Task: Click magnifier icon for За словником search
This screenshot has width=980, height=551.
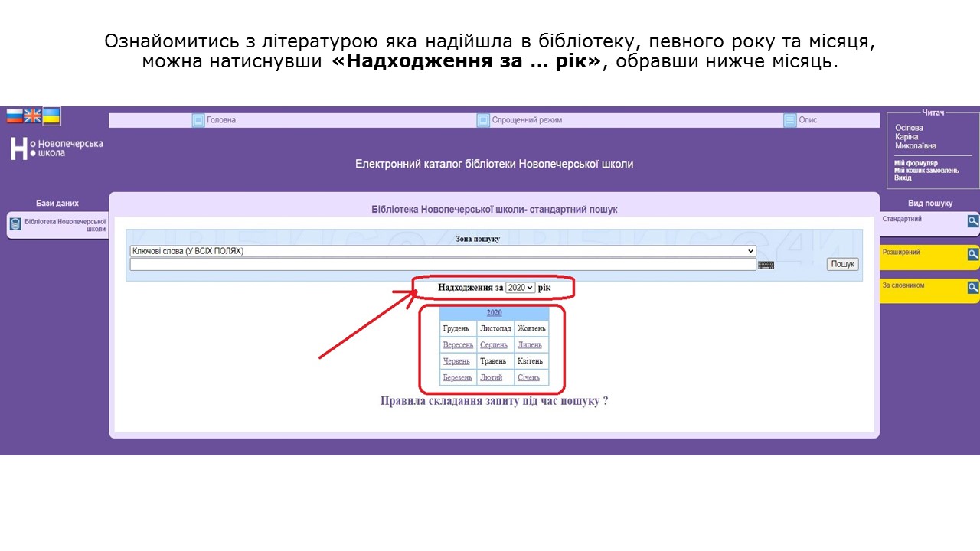Action: click(973, 288)
